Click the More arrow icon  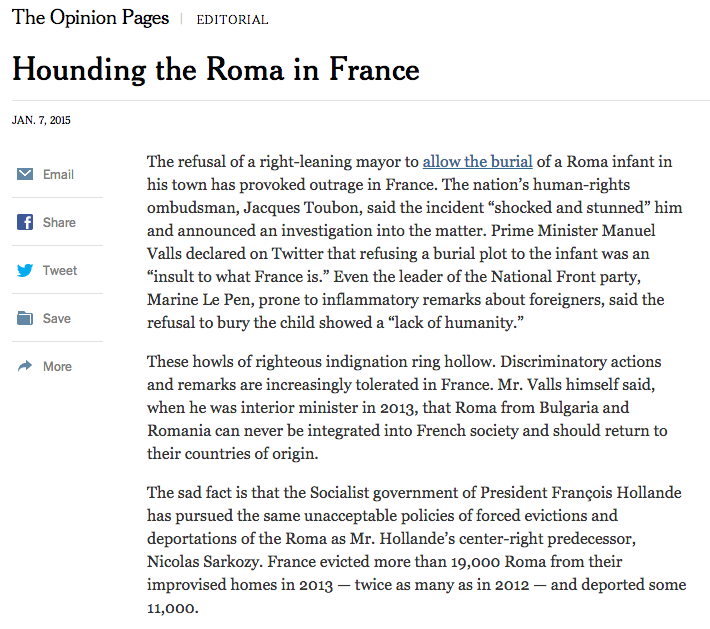pyautogui.click(x=26, y=366)
